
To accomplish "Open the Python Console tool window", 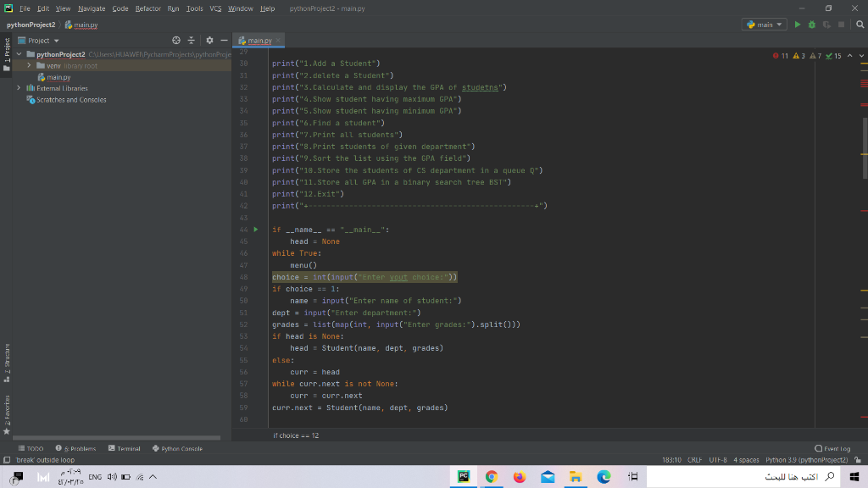I will click(177, 448).
